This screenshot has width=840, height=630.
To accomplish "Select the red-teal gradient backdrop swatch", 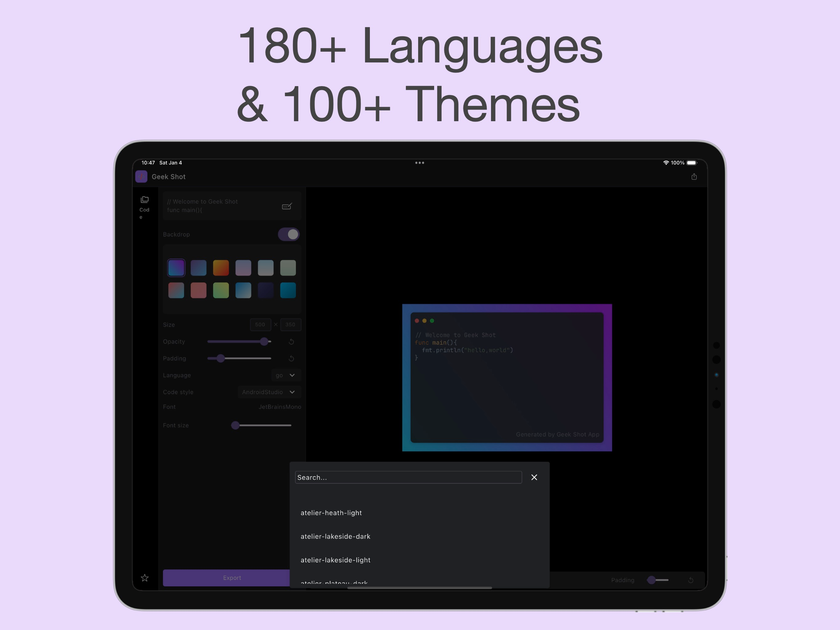I will point(176,290).
